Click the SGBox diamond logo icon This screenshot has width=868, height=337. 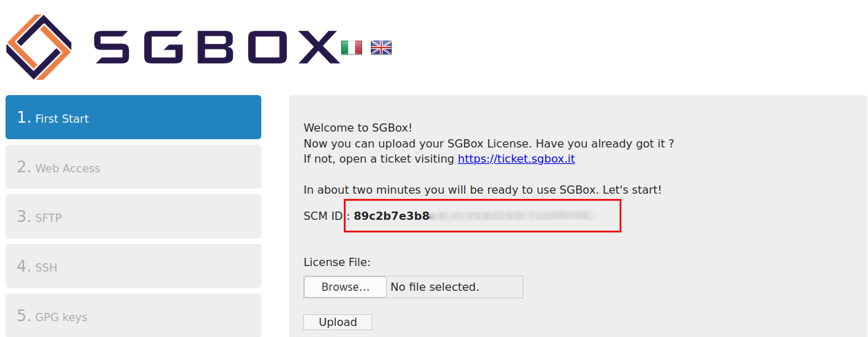39,47
